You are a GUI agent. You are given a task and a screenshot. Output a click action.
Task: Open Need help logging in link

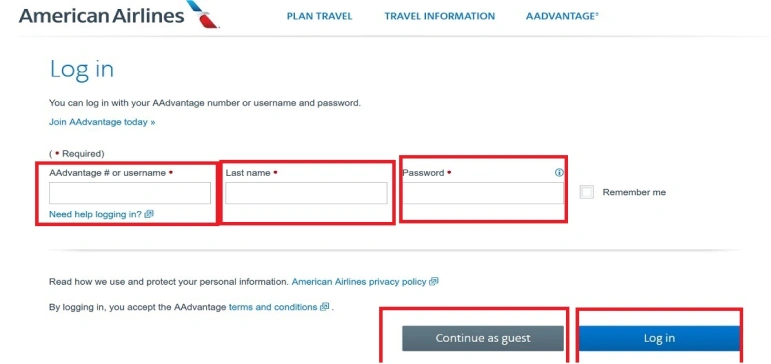95,214
